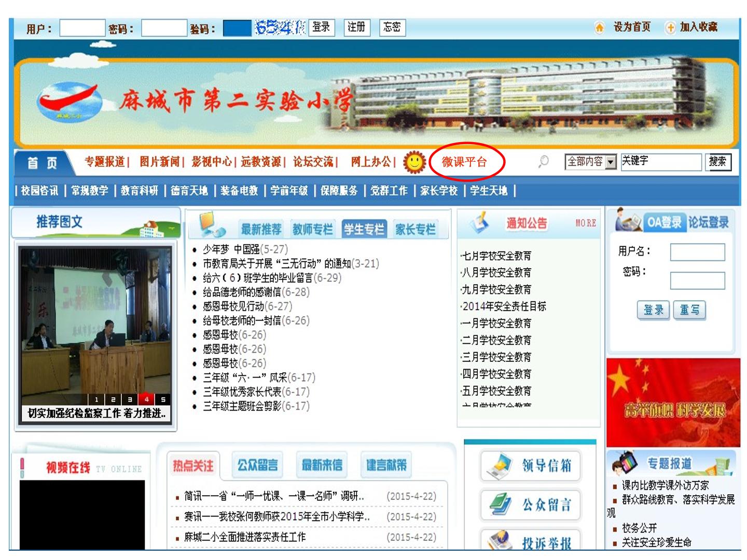The image size is (747, 560).
Task: Click the 搜索 search button
Action: 718,162
